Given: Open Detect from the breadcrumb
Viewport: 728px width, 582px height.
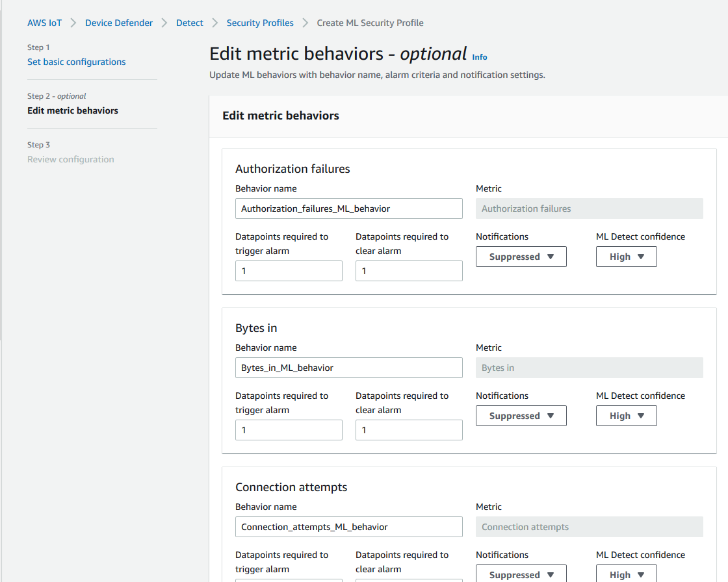Looking at the screenshot, I should pyautogui.click(x=189, y=22).
